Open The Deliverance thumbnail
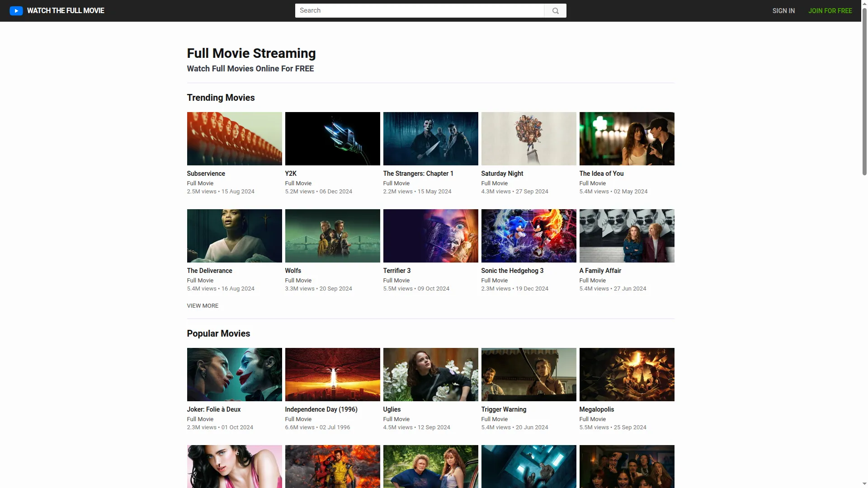This screenshot has width=868, height=488. click(234, 236)
